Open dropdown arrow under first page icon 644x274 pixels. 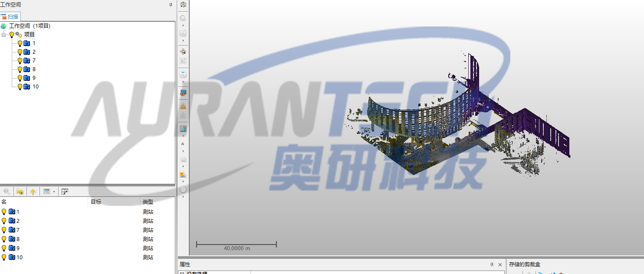pos(183,40)
